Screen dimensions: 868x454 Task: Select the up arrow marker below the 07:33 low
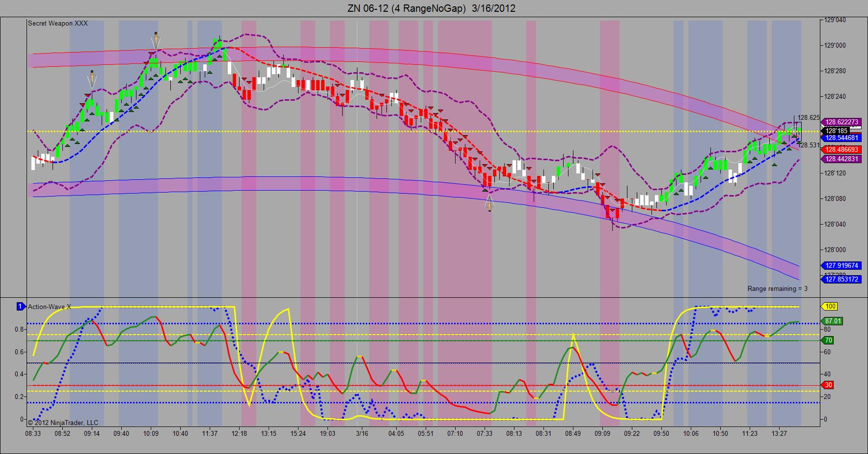point(489,202)
